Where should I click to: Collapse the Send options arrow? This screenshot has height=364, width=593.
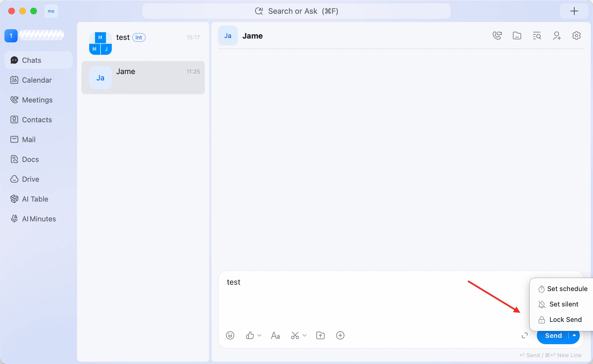tap(574, 335)
